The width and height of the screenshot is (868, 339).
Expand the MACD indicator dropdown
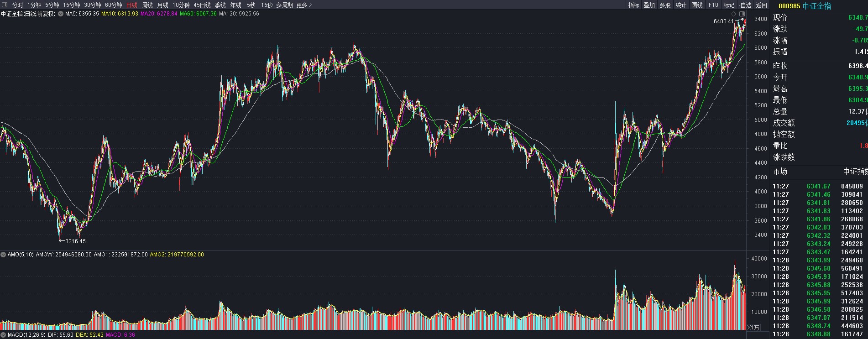click(3, 335)
